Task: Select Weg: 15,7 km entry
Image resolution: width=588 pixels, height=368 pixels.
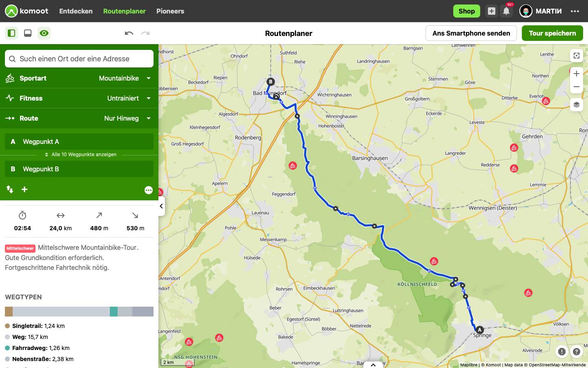Action: (27, 337)
